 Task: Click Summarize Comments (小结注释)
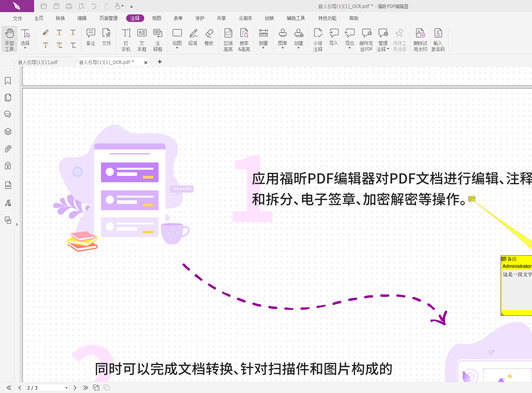pos(318,39)
